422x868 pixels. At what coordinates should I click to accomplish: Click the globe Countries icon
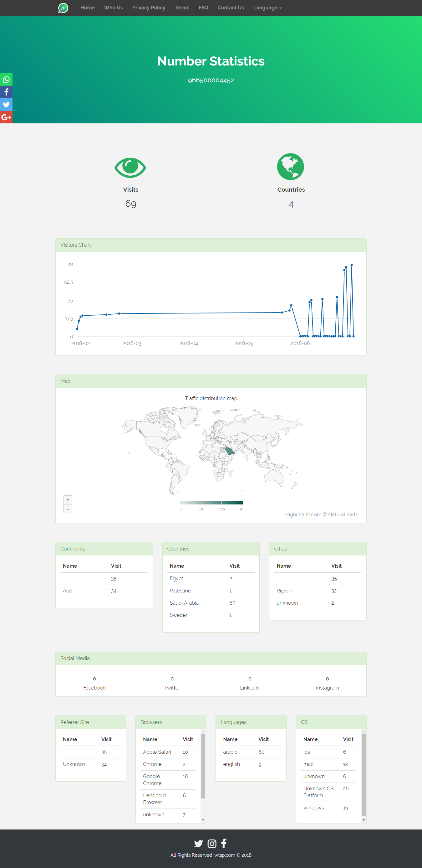290,167
